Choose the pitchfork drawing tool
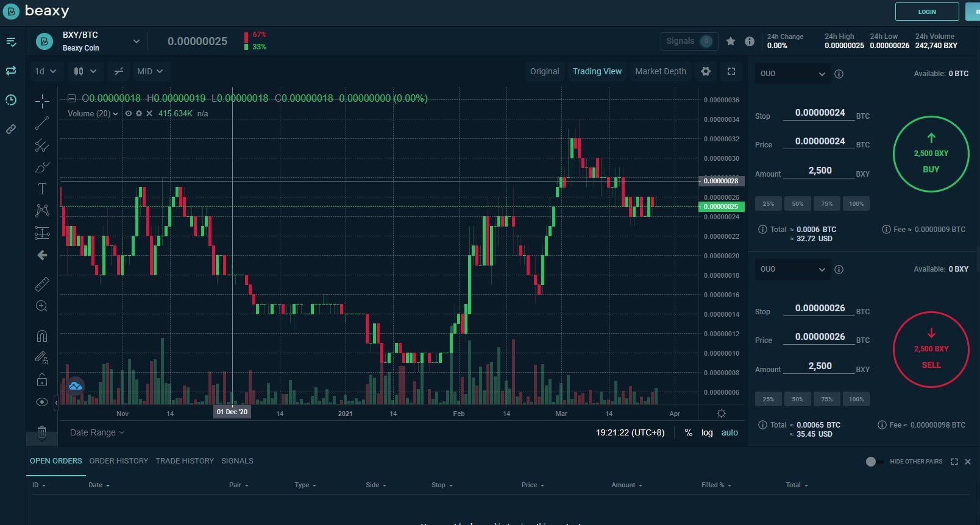Image resolution: width=980 pixels, height=525 pixels. coord(42,146)
